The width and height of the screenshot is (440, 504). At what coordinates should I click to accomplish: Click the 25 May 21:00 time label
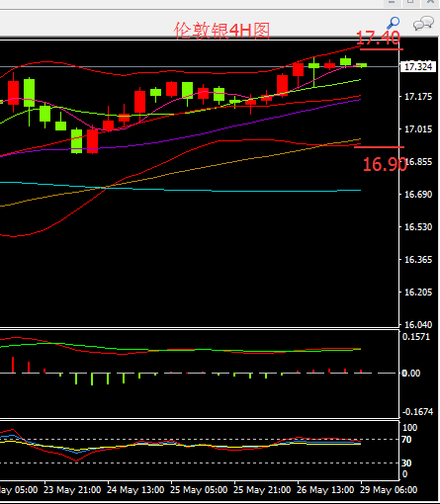pyautogui.click(x=262, y=490)
